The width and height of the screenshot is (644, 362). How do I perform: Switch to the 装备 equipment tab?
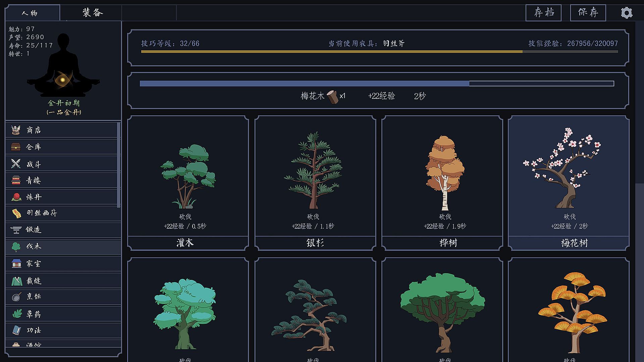tap(92, 13)
